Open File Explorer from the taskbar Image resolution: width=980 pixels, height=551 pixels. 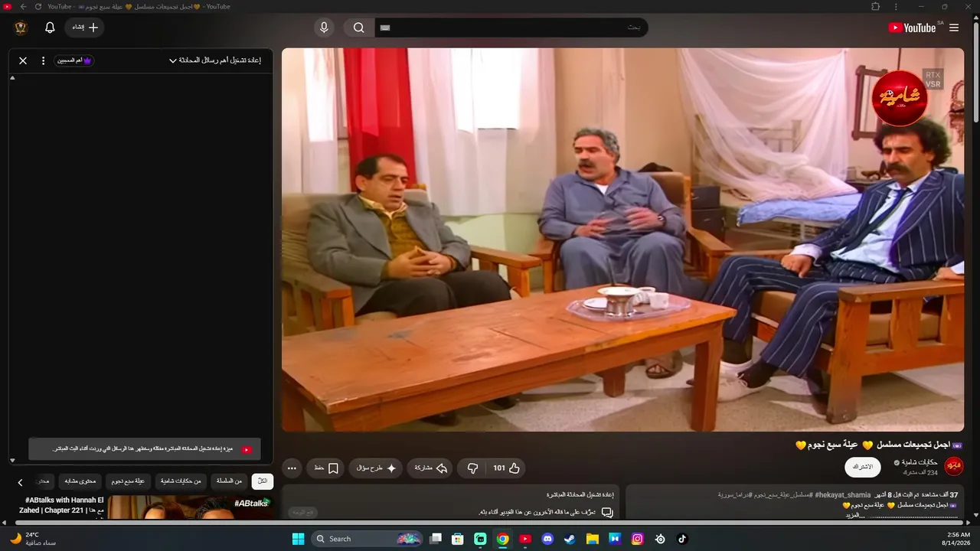593,539
